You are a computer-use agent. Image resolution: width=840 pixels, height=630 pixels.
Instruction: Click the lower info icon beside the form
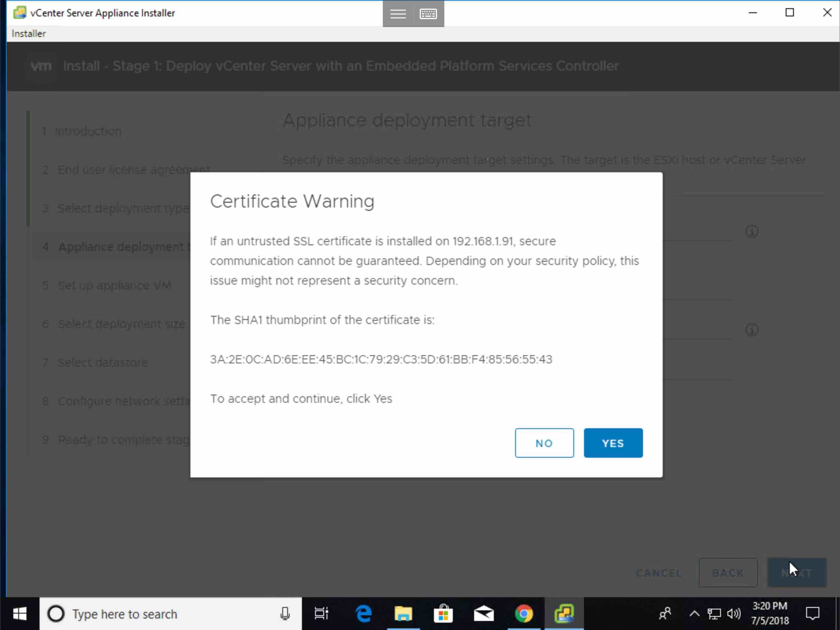click(751, 329)
